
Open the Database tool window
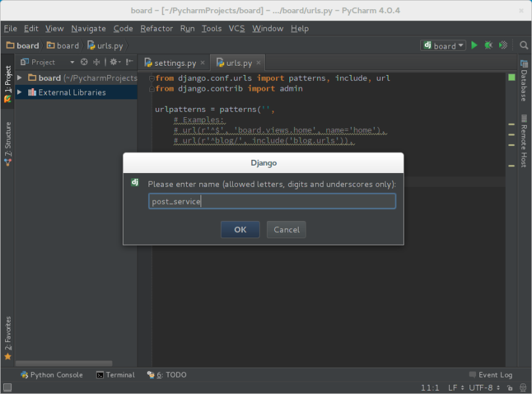tap(524, 81)
